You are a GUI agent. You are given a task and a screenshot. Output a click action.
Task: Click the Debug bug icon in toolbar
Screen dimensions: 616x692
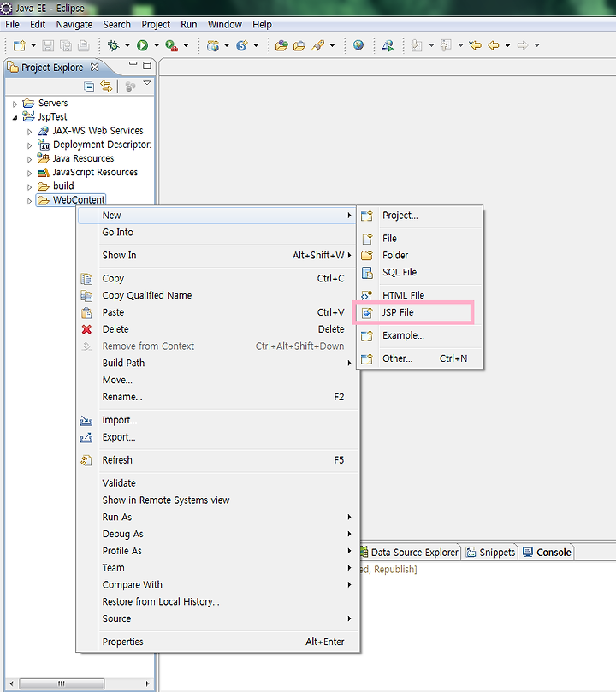pos(114,45)
